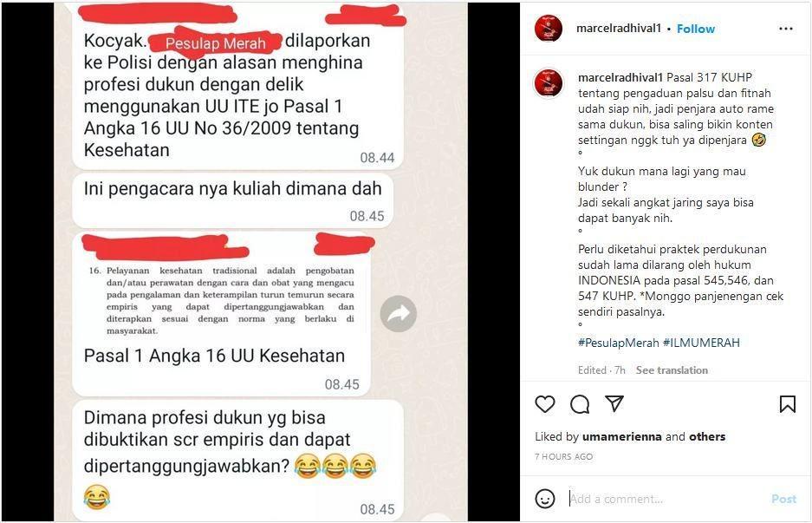Open comments via speech bubble icon

click(x=580, y=404)
